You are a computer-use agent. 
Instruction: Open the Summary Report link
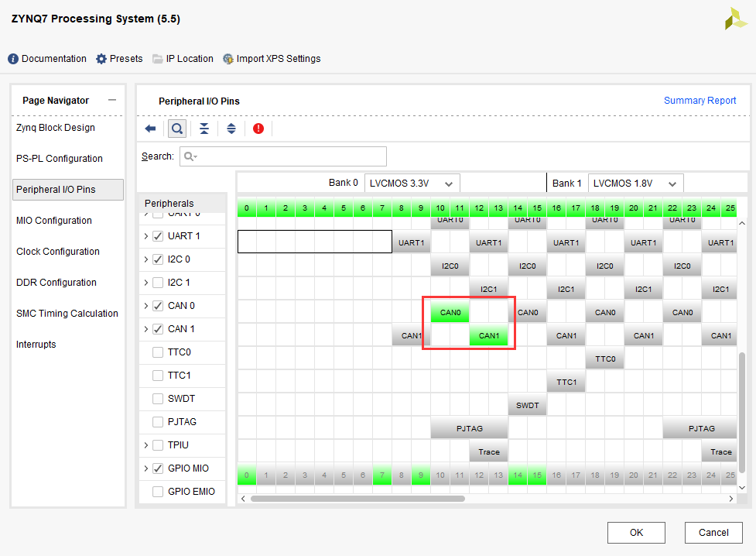point(700,101)
